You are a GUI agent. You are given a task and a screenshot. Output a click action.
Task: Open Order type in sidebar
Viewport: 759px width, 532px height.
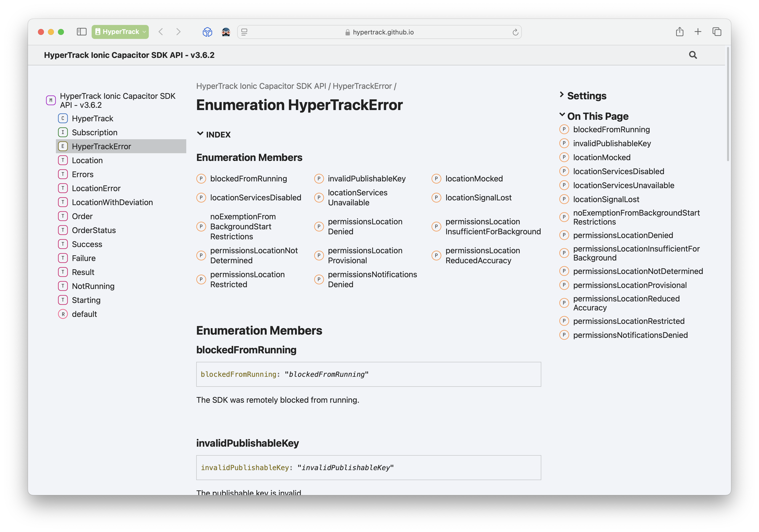(82, 216)
